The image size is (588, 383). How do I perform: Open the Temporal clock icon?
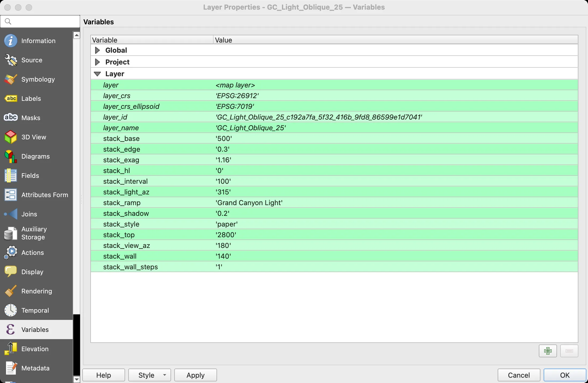(11, 310)
